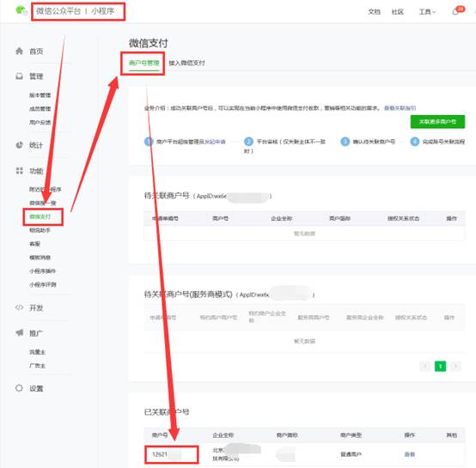Select the 商户号管理 tab
This screenshot has width=476, height=468.
point(143,63)
